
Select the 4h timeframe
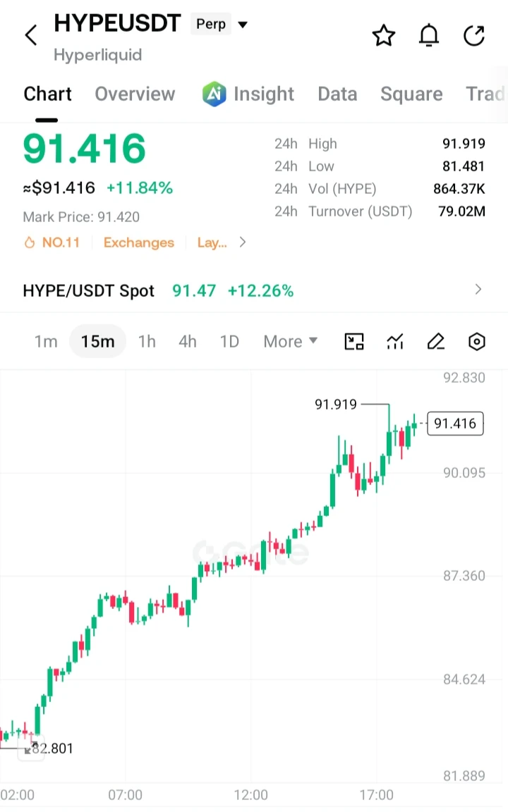[188, 341]
